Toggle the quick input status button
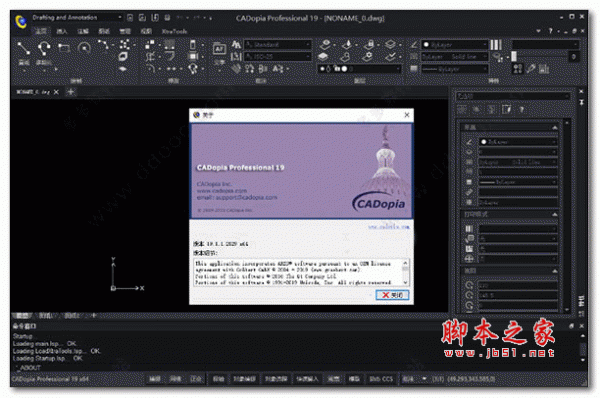This screenshot has height=398, width=600. tap(307, 379)
